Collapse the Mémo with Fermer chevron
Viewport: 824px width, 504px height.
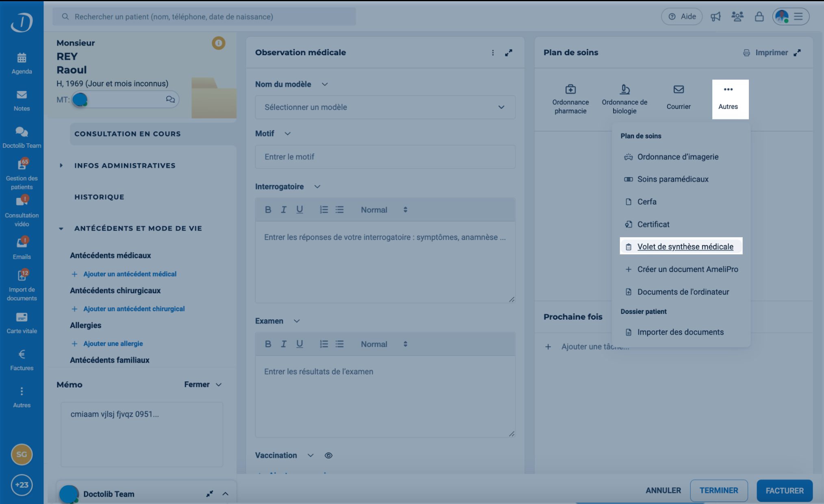coord(219,385)
